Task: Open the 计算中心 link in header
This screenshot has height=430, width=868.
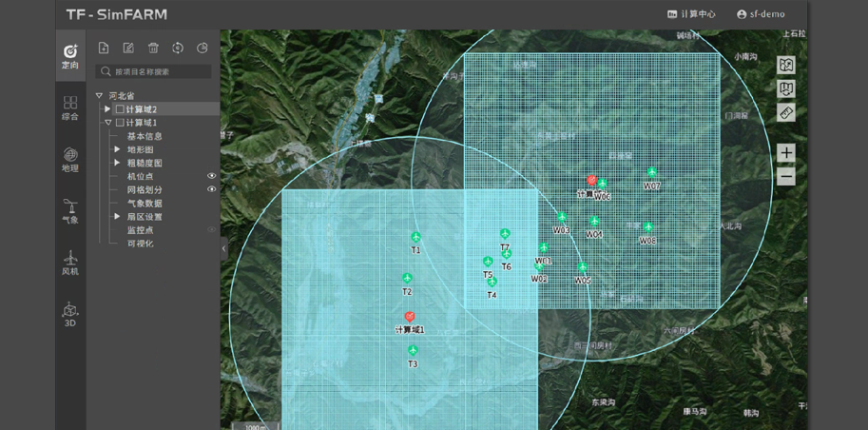Action: click(691, 14)
